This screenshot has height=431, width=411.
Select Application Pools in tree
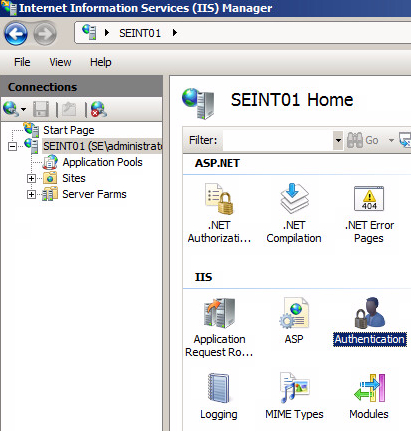click(102, 162)
